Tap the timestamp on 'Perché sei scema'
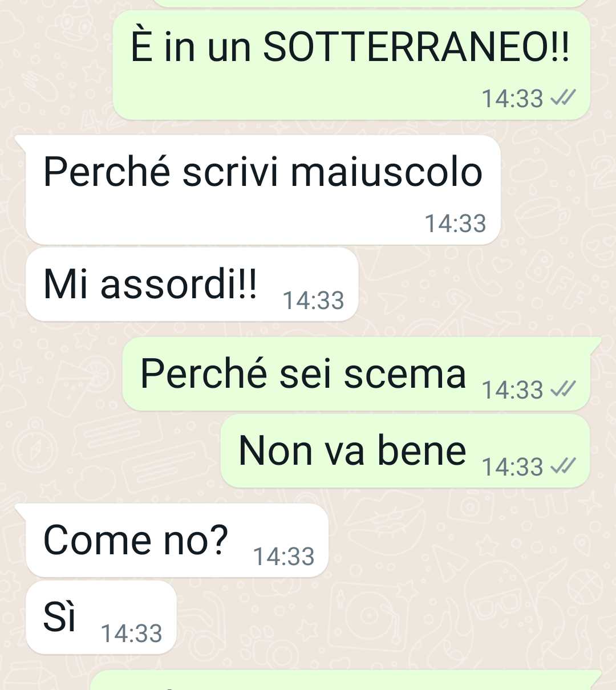 click(512, 390)
